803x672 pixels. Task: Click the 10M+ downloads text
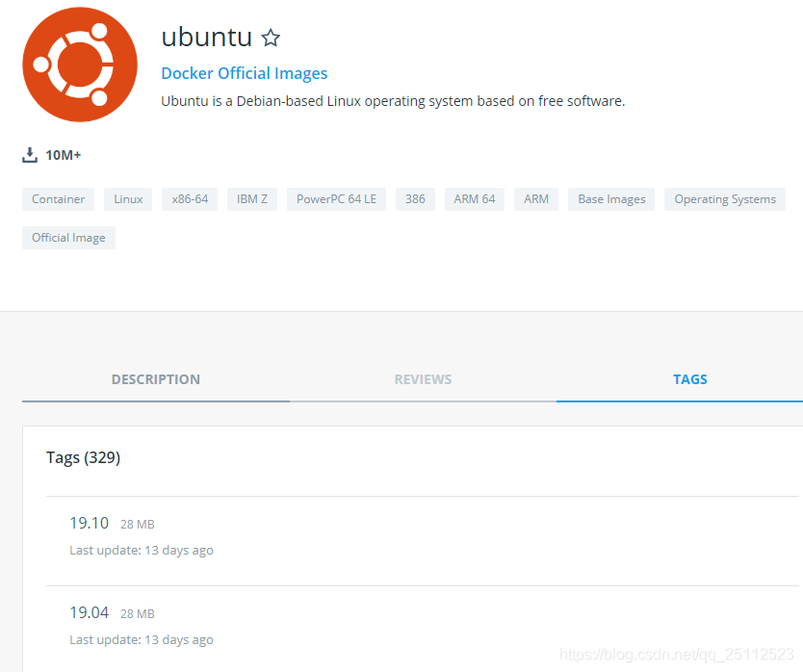(x=64, y=155)
